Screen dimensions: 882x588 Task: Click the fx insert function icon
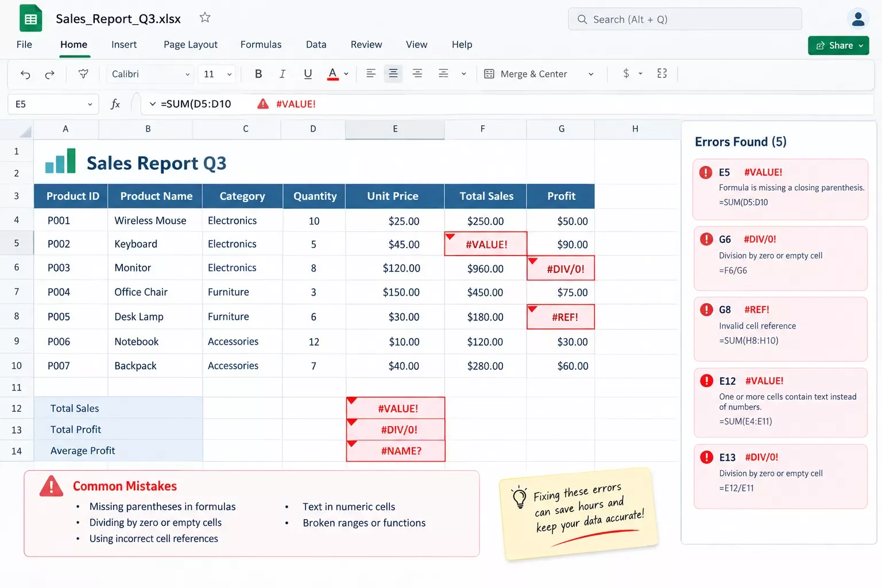pyautogui.click(x=115, y=104)
